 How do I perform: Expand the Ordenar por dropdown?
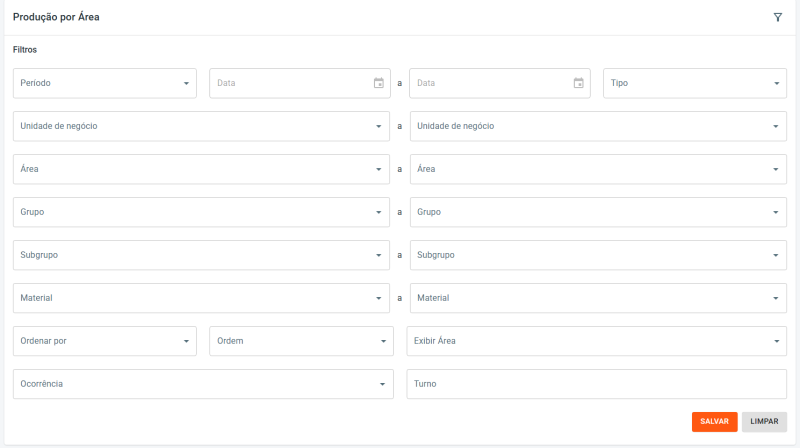click(105, 341)
